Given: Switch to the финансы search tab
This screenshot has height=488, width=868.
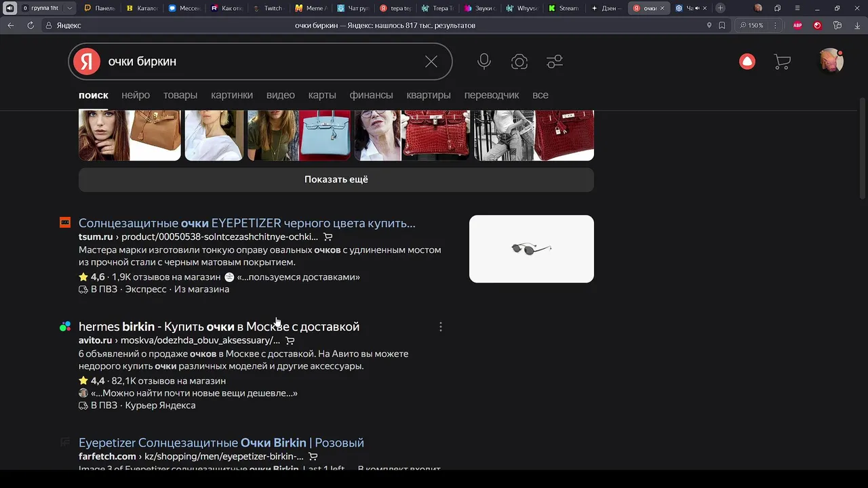Looking at the screenshot, I should (371, 95).
